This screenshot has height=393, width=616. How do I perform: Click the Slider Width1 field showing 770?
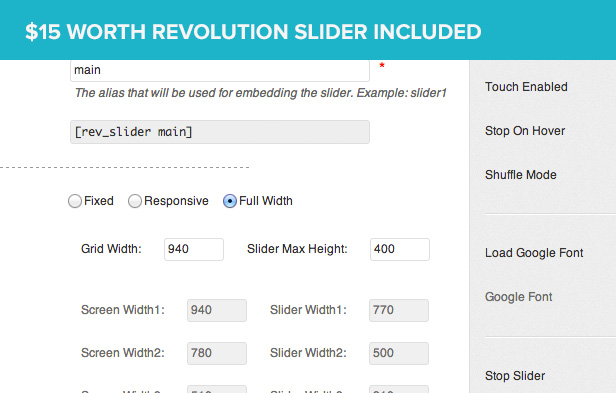pos(399,310)
